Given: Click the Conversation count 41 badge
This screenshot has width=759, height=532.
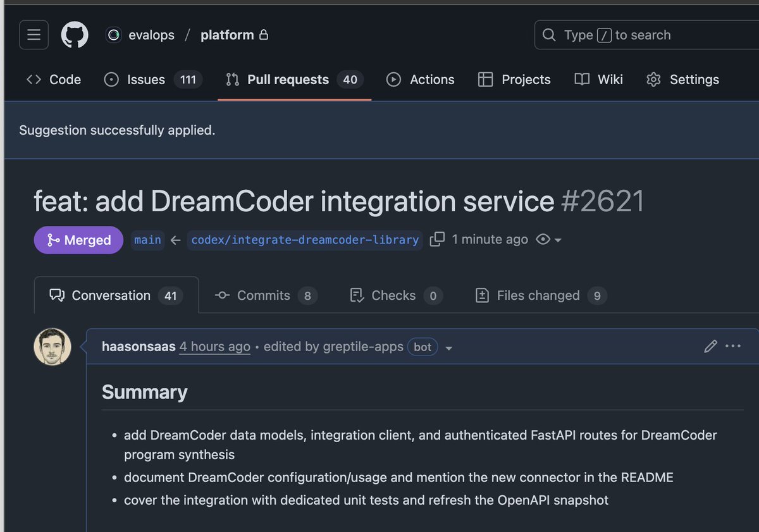Looking at the screenshot, I should click(x=171, y=295).
